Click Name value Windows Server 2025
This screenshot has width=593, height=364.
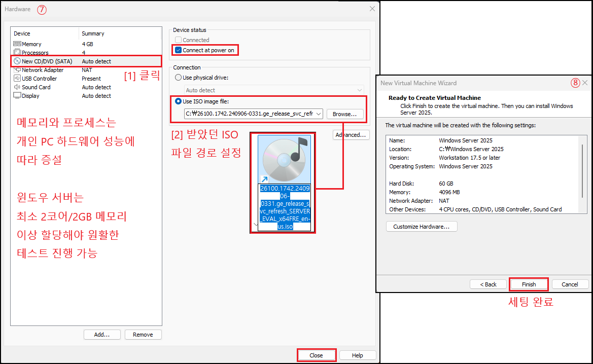[x=466, y=140]
